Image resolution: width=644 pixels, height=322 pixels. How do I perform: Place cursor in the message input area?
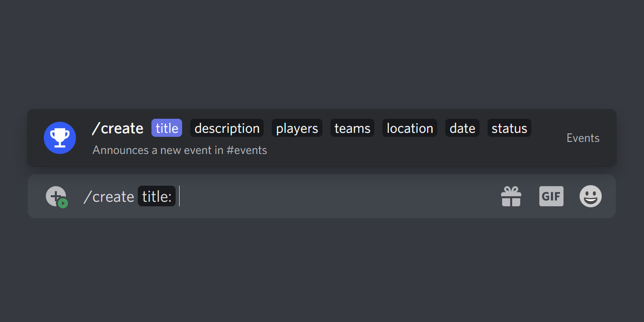302,196
